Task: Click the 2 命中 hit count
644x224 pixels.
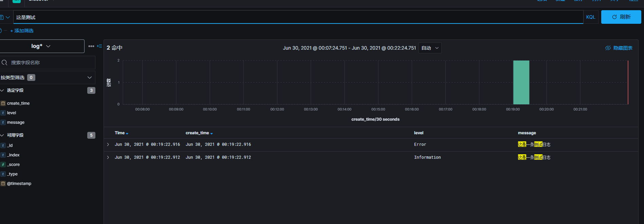Action: pos(114,48)
